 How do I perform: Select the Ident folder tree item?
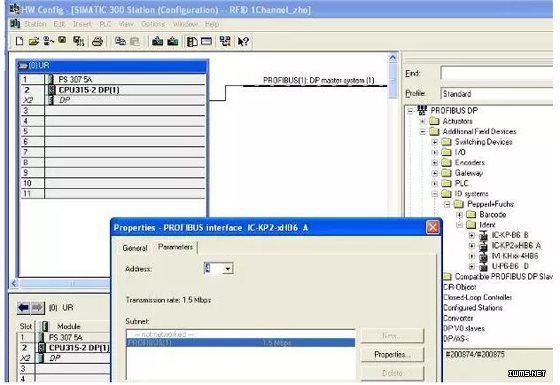[x=487, y=225]
